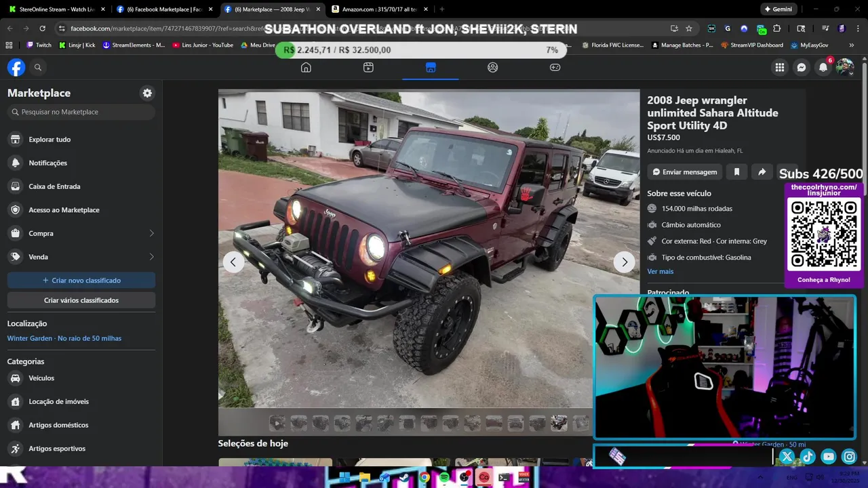Image resolution: width=868 pixels, height=488 pixels.
Task: Open Artigos esportivos category
Action: click(x=81, y=449)
